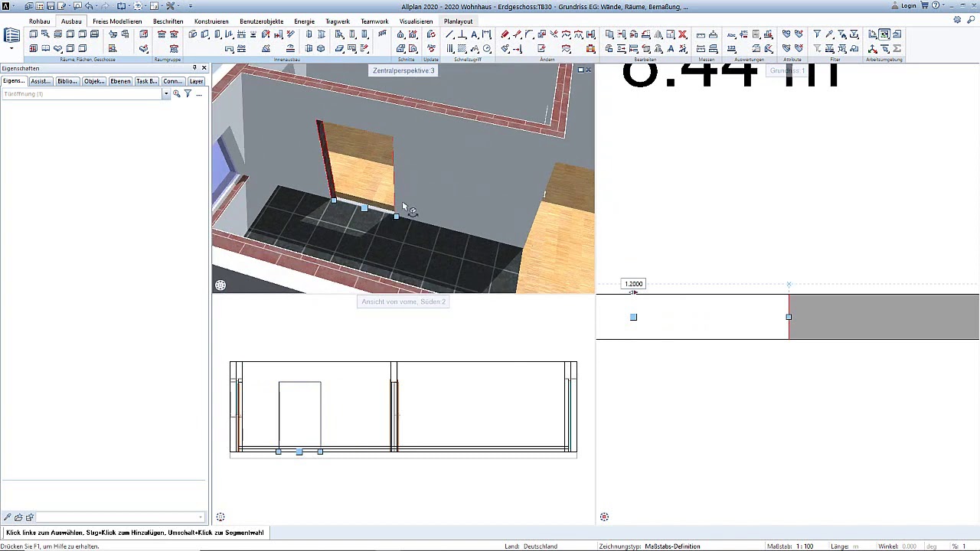Click the 1.2000 dimension input box
980x551 pixels.
pos(634,284)
